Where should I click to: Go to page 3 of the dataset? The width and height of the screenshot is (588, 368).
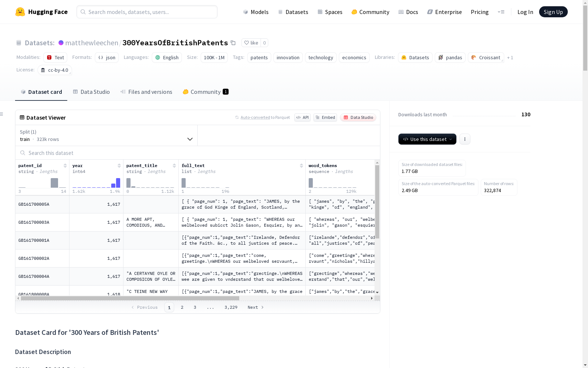(x=195, y=307)
